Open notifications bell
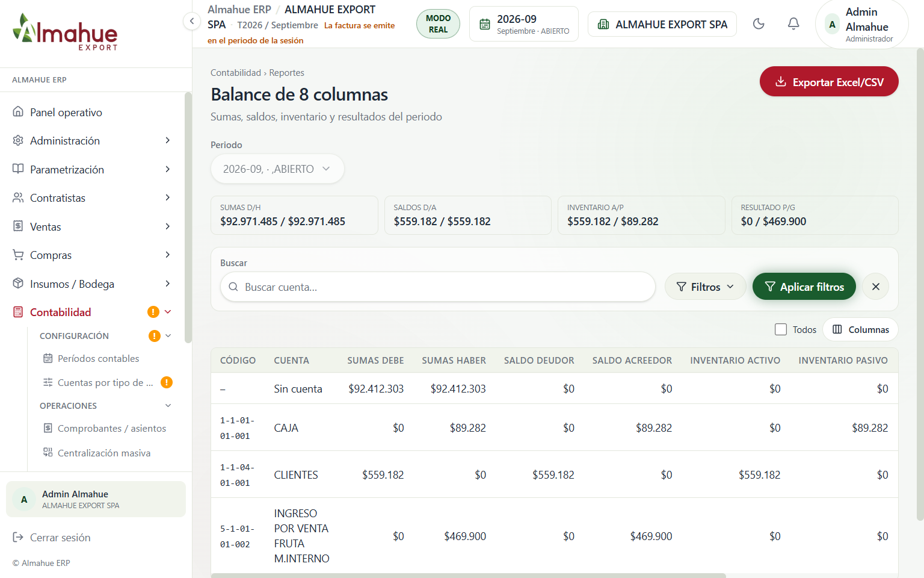The height and width of the screenshot is (578, 924). tap(793, 24)
